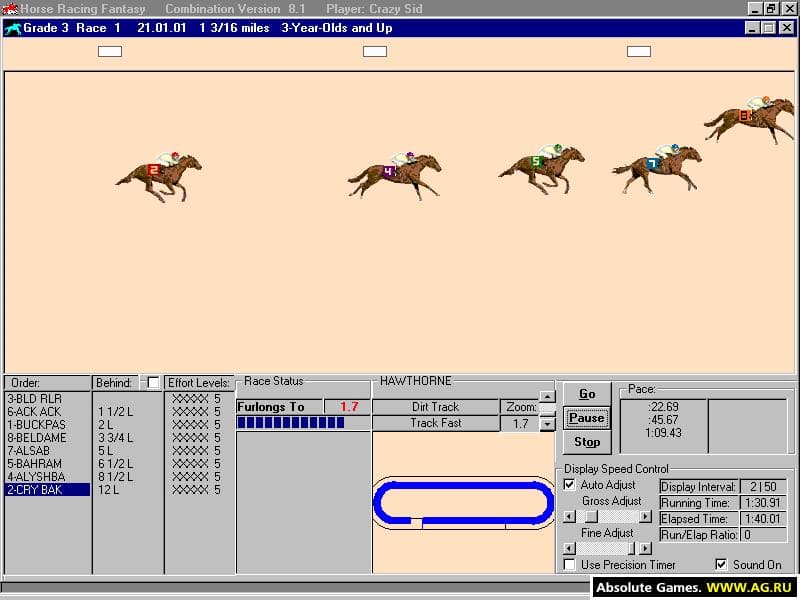
Task: Click horse number 2 on the track
Action: point(159,177)
